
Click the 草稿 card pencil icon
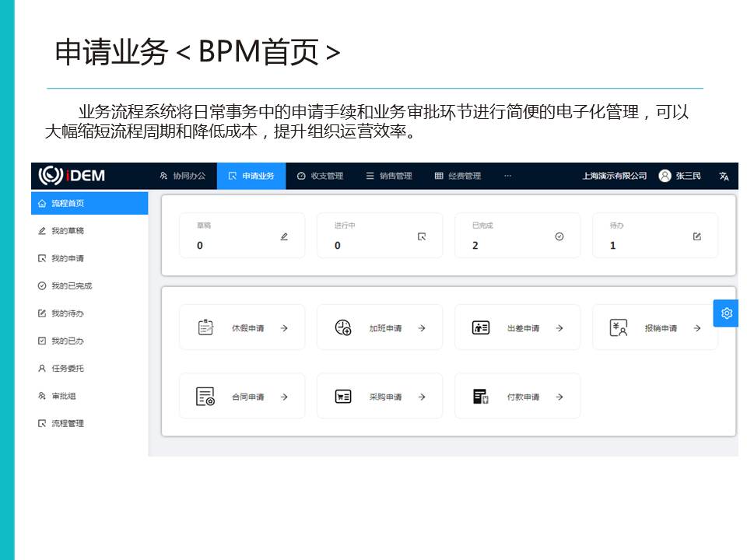click(284, 236)
